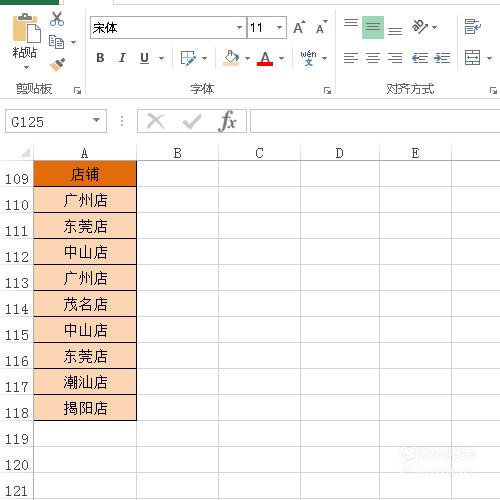Open the Copy options dropdown arrow
Screen dimensions: 500x500
[73, 42]
